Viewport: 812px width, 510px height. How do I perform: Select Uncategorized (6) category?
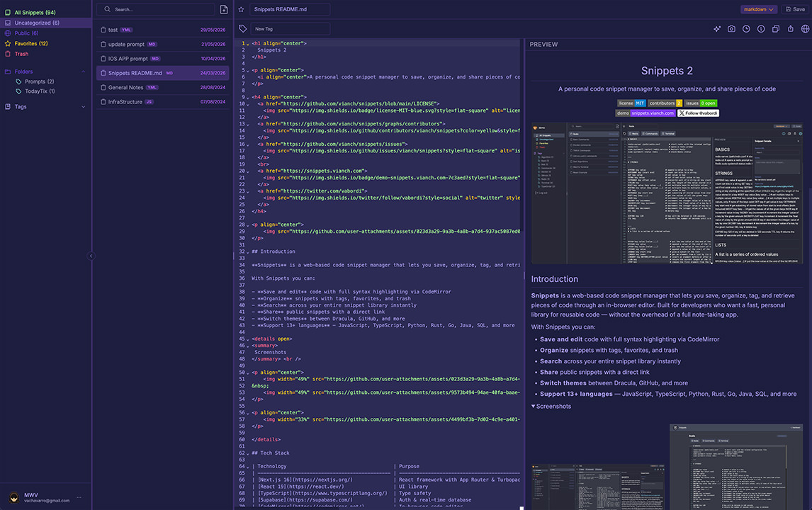tap(45, 23)
